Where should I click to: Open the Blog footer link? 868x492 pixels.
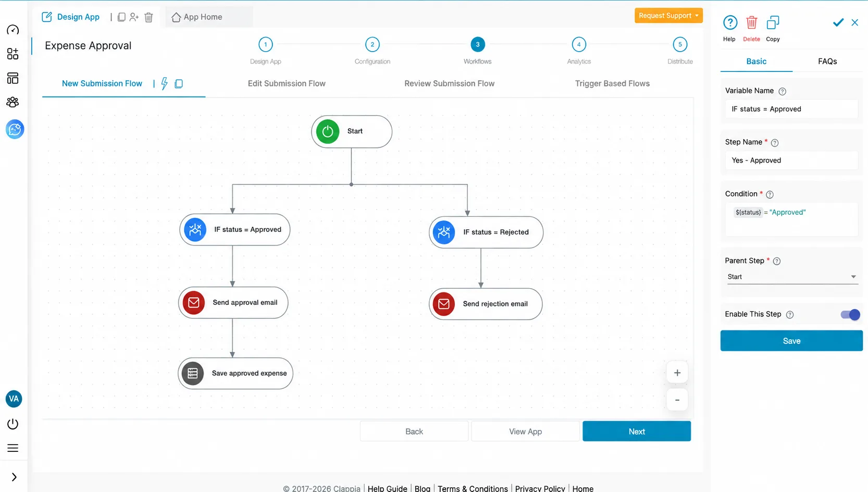pos(423,488)
